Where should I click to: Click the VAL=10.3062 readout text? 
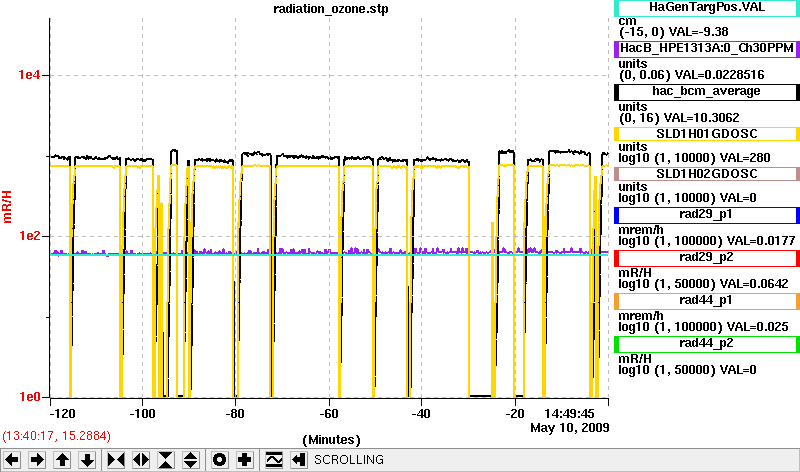[x=703, y=118]
